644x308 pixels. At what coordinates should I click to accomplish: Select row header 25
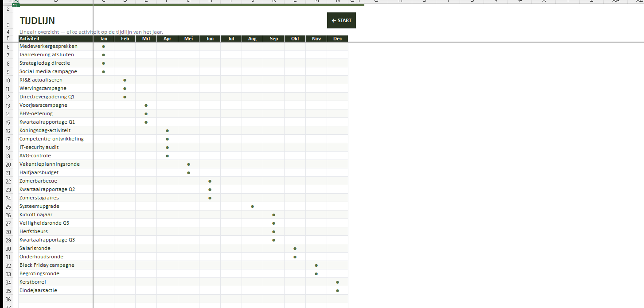[x=8, y=207]
